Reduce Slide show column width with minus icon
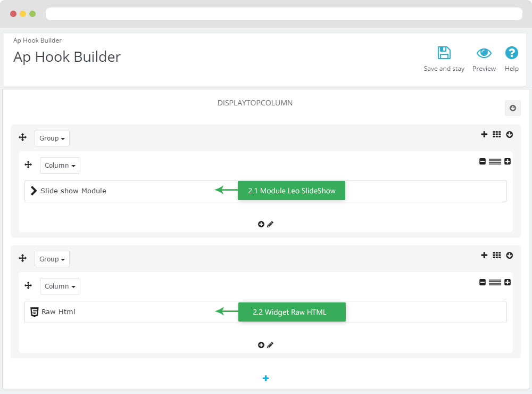 (483, 161)
